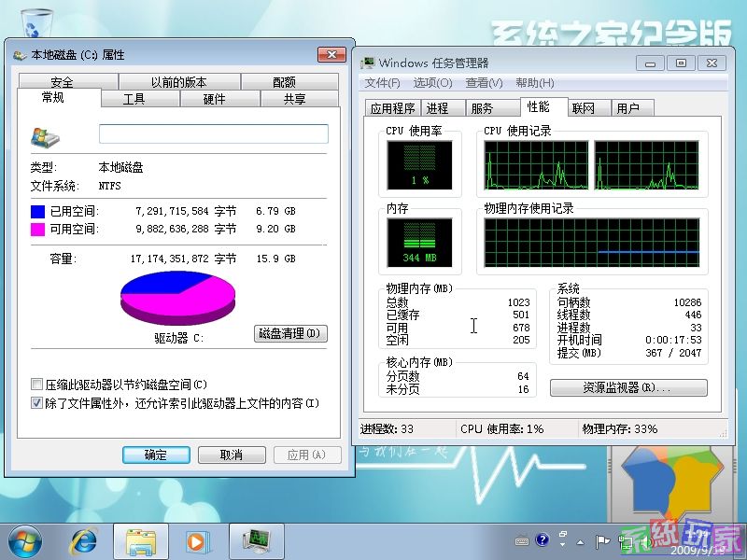Click the 物理内存: 33% status bar entry
The height and width of the screenshot is (560, 747).
pos(619,429)
